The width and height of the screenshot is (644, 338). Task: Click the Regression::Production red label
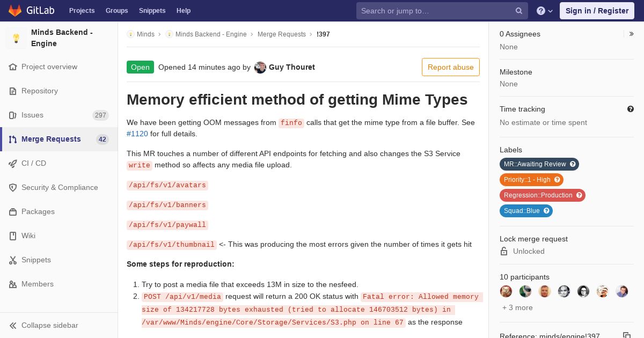click(x=542, y=195)
